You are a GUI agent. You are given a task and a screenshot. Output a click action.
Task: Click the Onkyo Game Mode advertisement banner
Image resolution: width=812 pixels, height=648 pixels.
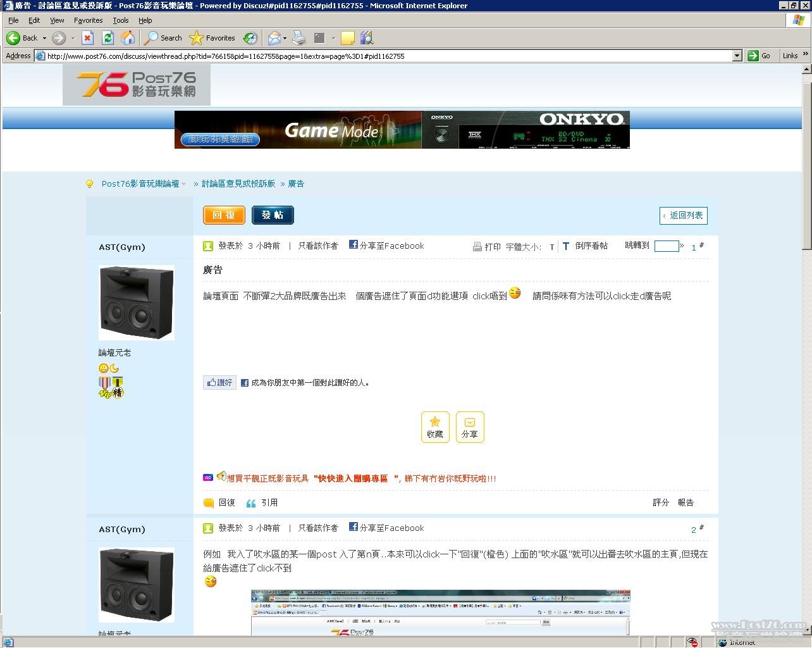click(x=402, y=130)
